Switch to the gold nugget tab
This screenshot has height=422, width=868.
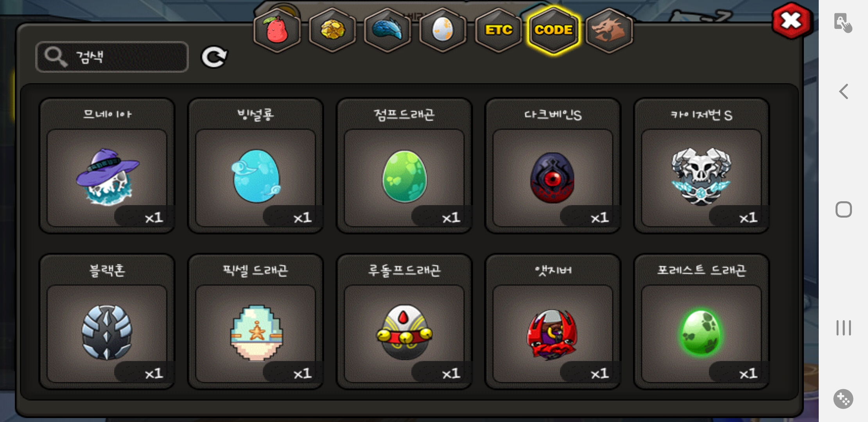pyautogui.click(x=332, y=30)
